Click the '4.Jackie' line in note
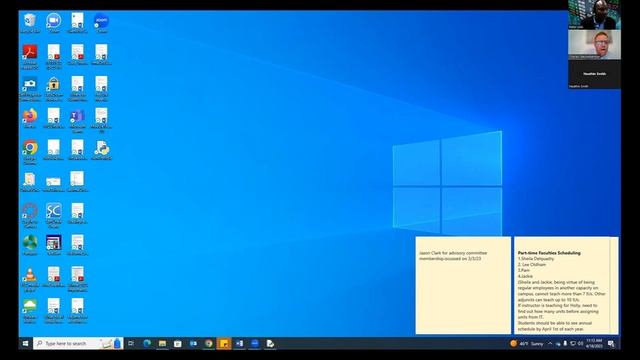 click(525, 276)
